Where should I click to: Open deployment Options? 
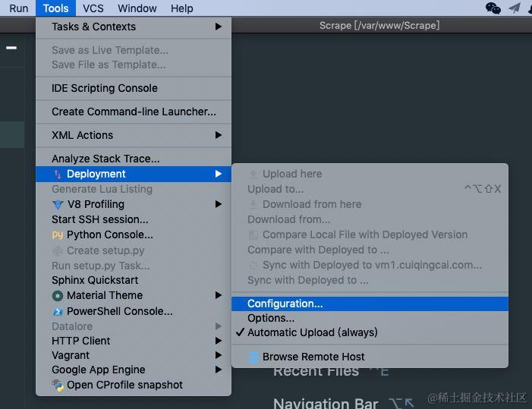coord(370,318)
